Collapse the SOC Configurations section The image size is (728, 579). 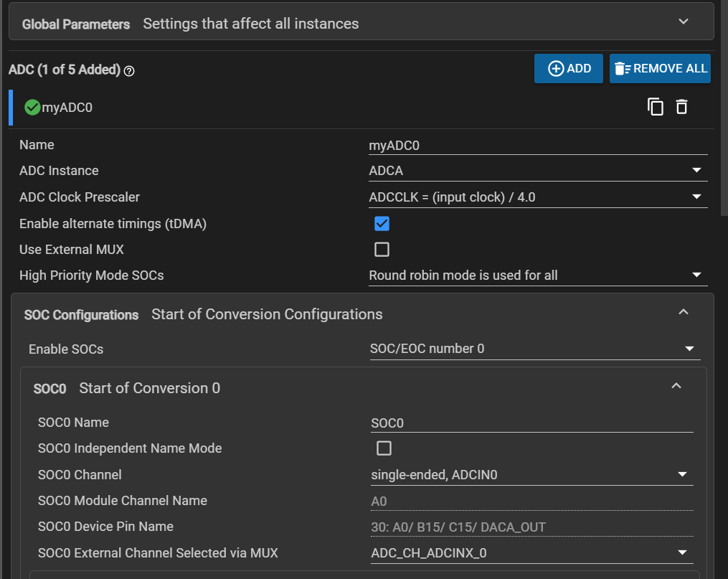(683, 312)
